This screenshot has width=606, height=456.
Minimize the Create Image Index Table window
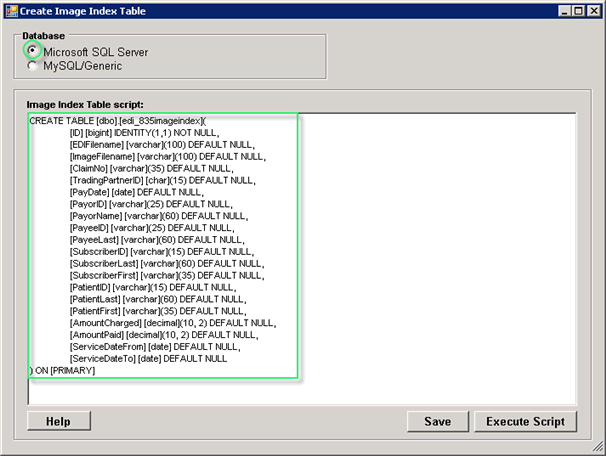coord(559,10)
